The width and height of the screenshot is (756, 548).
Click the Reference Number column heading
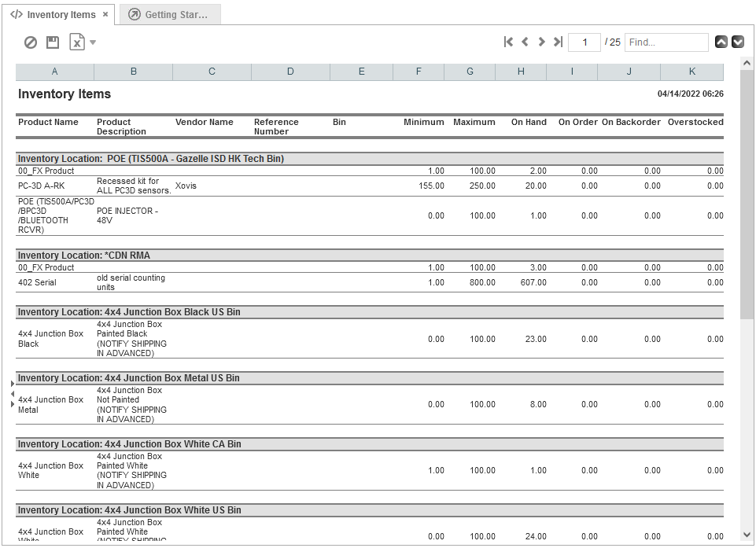(x=276, y=127)
